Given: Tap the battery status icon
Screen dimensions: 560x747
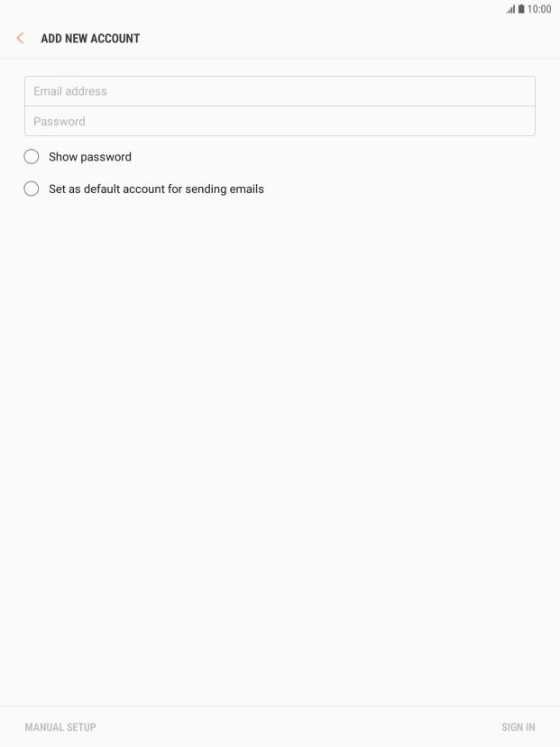Looking at the screenshot, I should (x=521, y=9).
